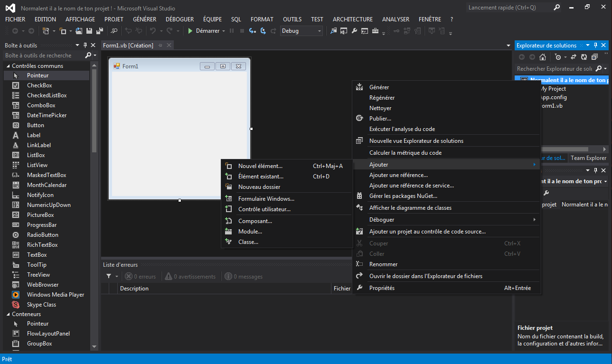Click the toolbox scroll down arrow
The height and width of the screenshot is (364, 612).
tap(94, 347)
